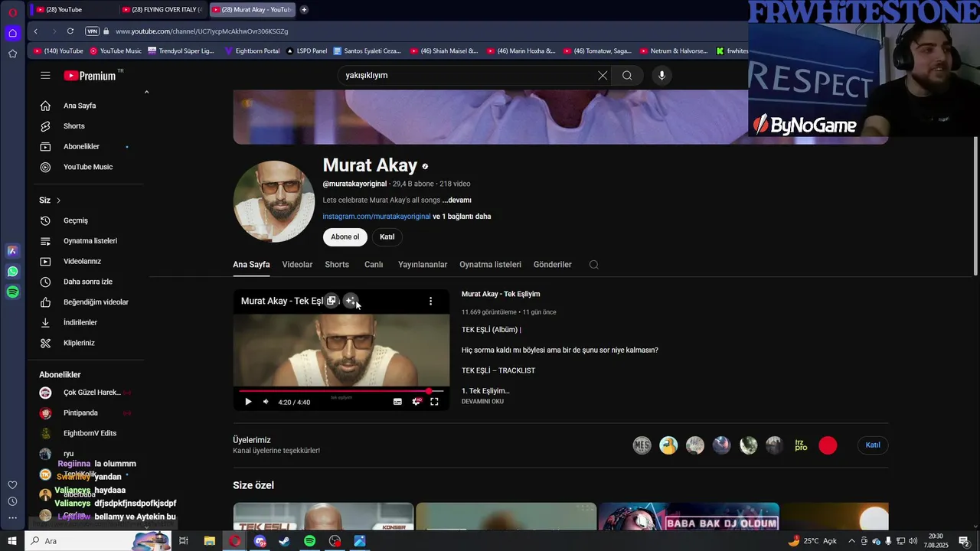Search within channel using the magnifier icon
This screenshot has height=551, width=980.
point(593,265)
